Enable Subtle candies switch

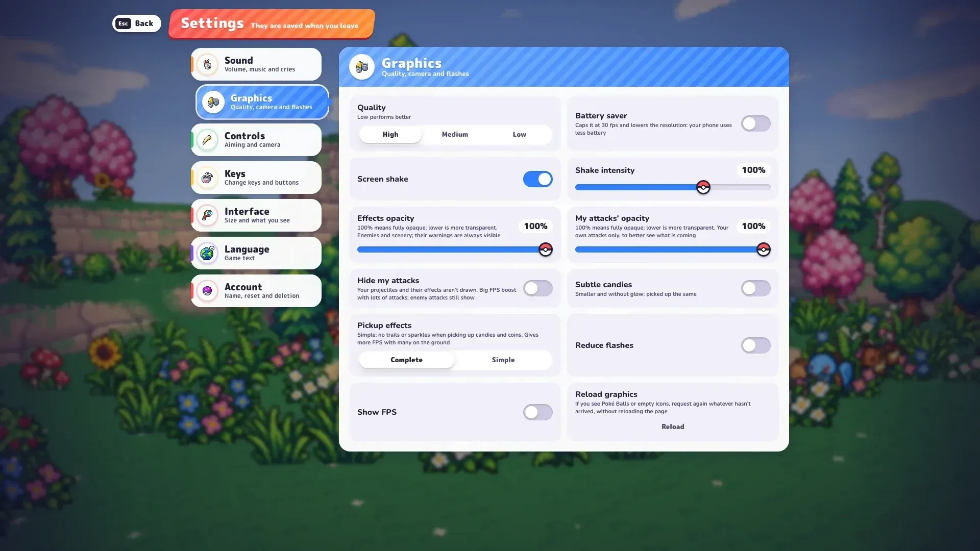coord(755,288)
